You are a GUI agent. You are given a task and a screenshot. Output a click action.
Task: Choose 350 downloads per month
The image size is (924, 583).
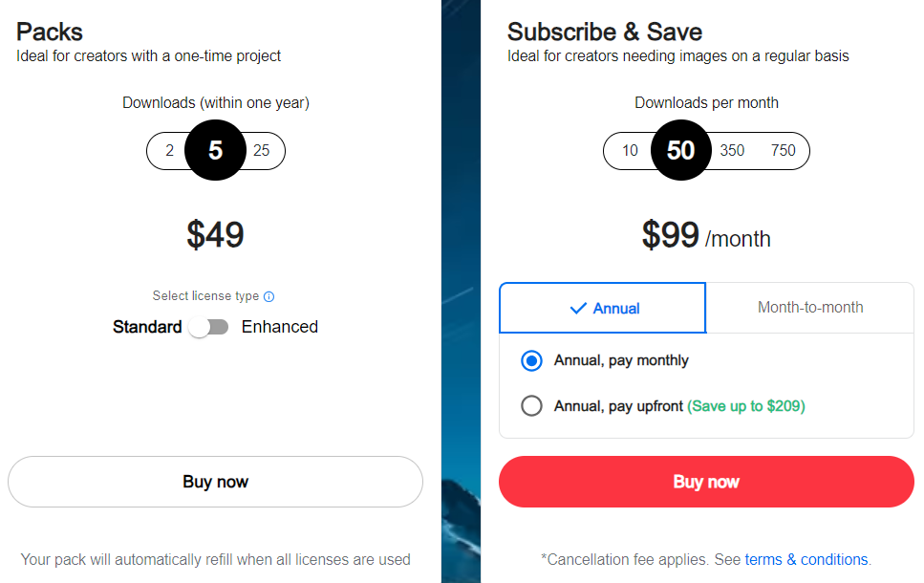(732, 151)
